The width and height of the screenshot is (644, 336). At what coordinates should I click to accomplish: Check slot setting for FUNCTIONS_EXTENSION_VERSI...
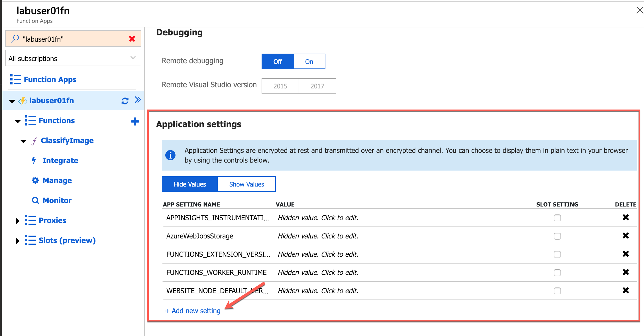click(x=557, y=254)
